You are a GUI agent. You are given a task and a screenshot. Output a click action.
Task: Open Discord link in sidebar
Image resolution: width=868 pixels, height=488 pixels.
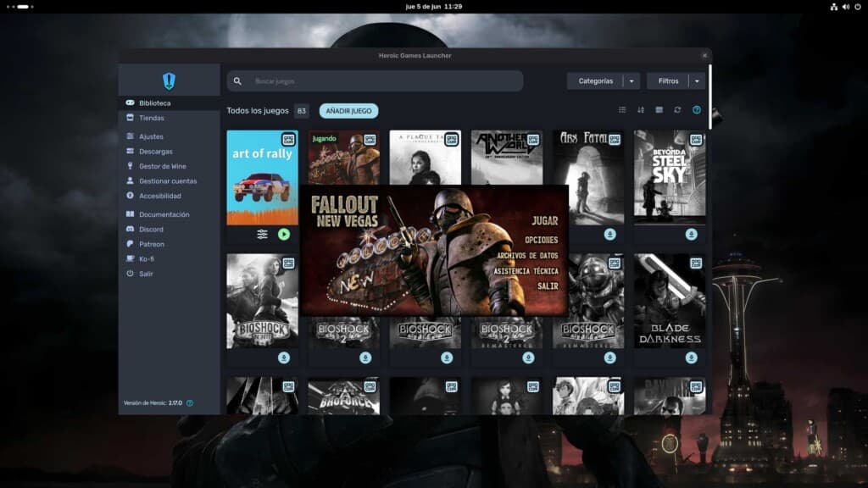(169, 229)
